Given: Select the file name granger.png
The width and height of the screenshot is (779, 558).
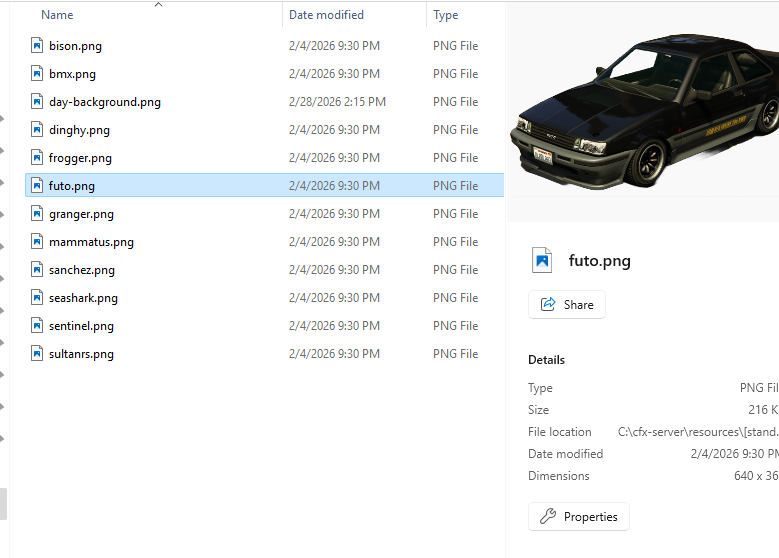Looking at the screenshot, I should click(x=81, y=214).
